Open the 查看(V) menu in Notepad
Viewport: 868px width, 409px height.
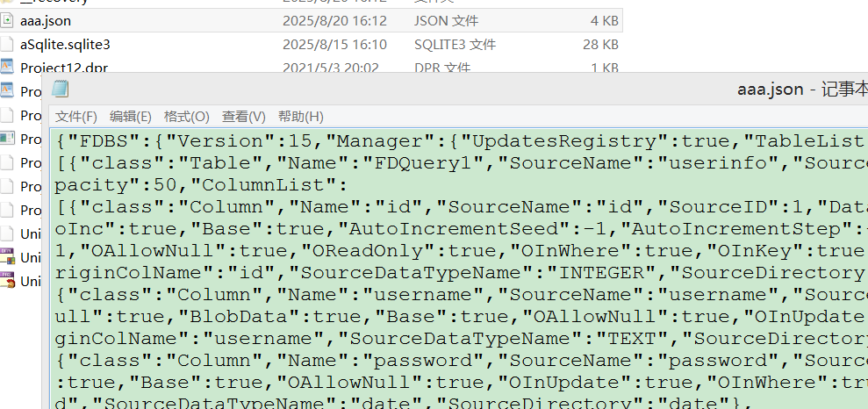pos(244,117)
